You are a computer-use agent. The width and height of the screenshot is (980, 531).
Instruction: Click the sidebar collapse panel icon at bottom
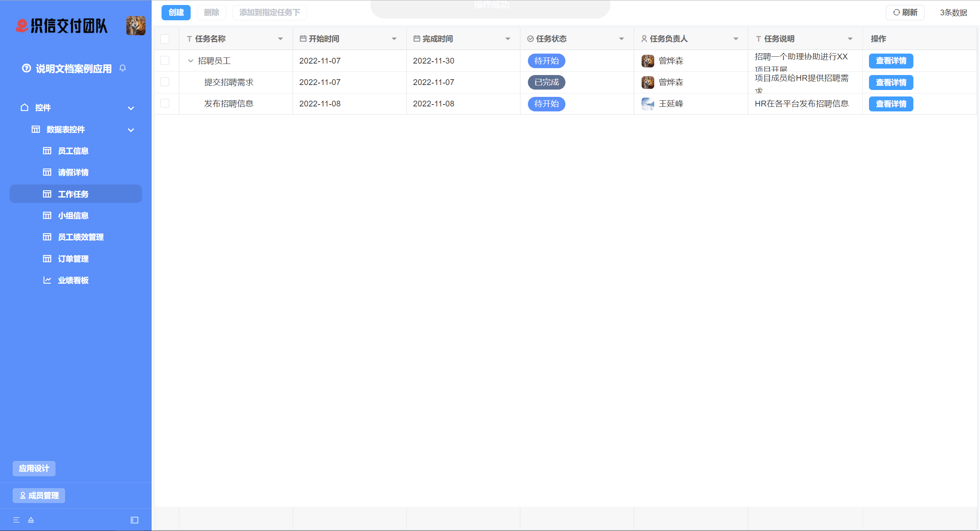(x=134, y=520)
